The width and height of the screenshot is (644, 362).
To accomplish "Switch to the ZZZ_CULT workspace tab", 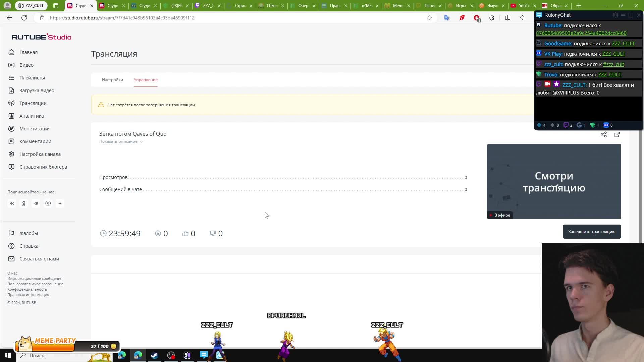I will (31, 6).
